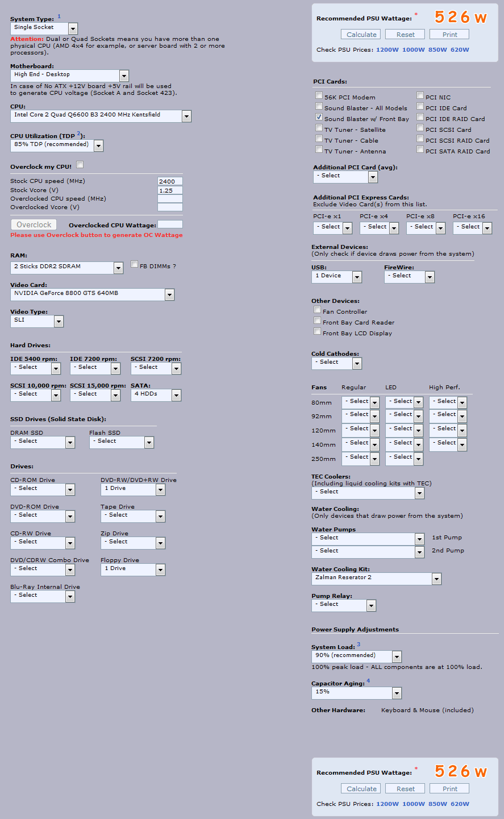Click the top Calculate button
The image size is (504, 819).
click(361, 35)
